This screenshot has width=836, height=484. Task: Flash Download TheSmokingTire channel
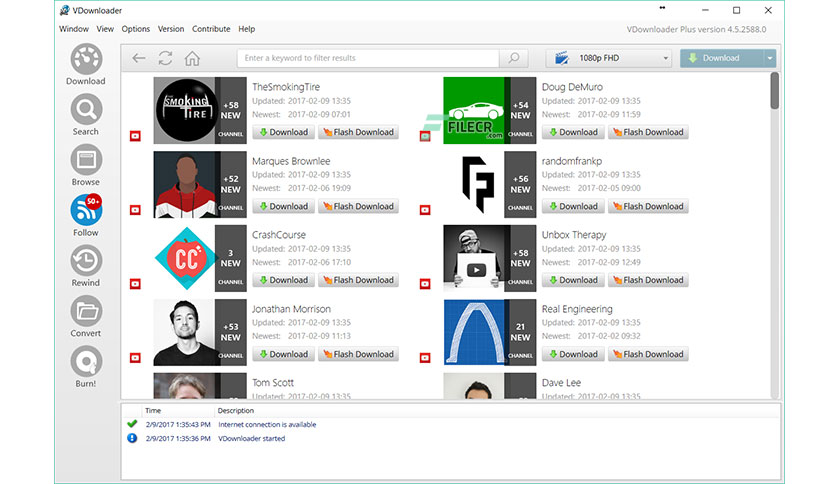[358, 132]
